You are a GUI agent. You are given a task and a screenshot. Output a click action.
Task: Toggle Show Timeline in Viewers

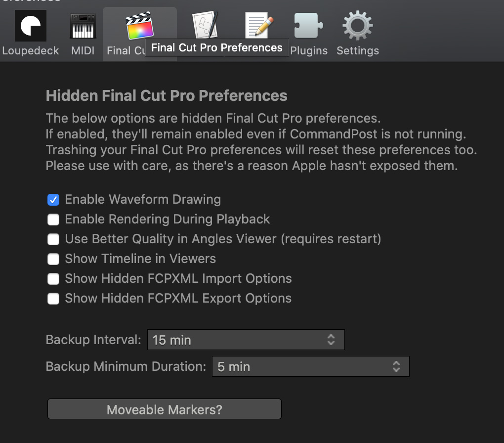[x=53, y=259]
